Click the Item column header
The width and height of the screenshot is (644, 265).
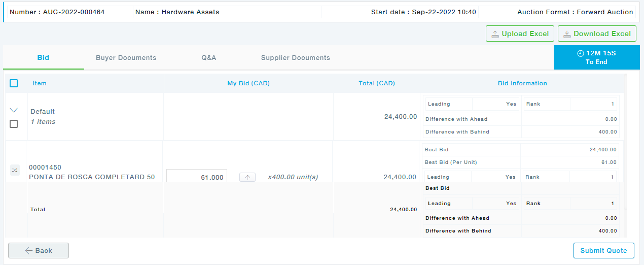pos(40,83)
